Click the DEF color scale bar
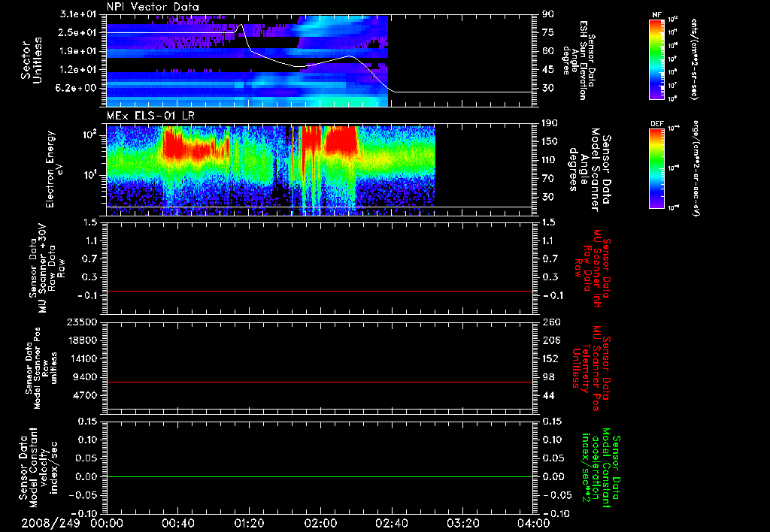The image size is (770, 532). (656, 168)
